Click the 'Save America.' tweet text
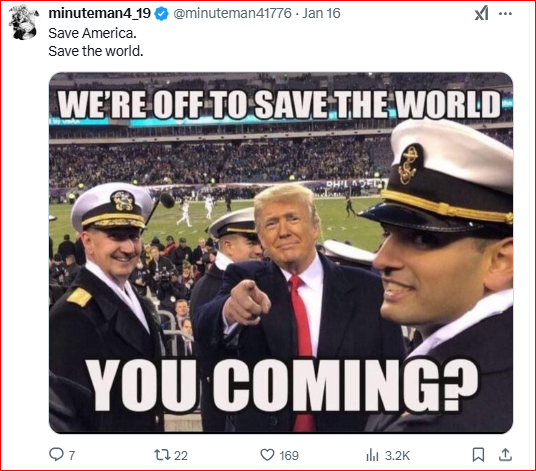The width and height of the screenshot is (536, 471). click(93, 33)
